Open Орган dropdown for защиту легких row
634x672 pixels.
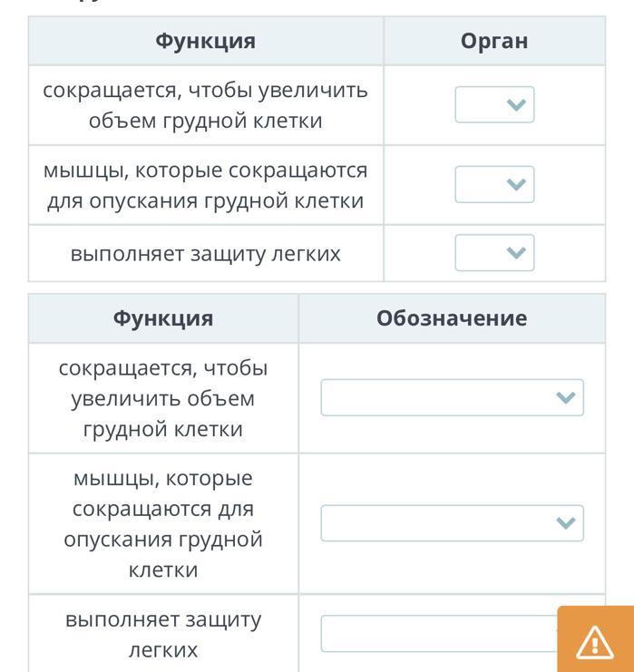[494, 253]
